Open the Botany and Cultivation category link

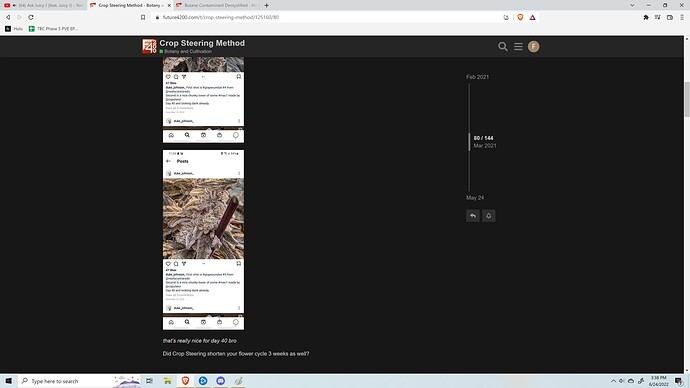(x=188, y=51)
